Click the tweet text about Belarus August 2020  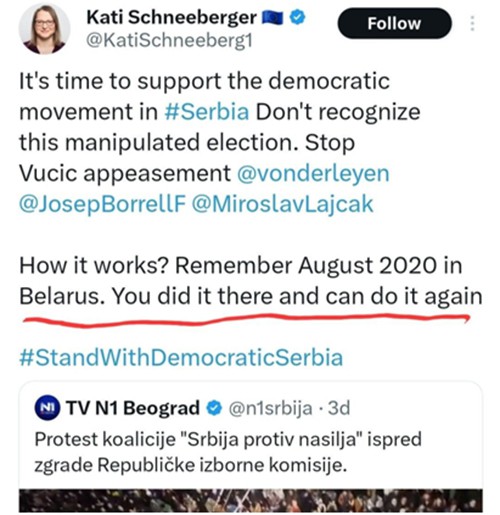coord(251,281)
